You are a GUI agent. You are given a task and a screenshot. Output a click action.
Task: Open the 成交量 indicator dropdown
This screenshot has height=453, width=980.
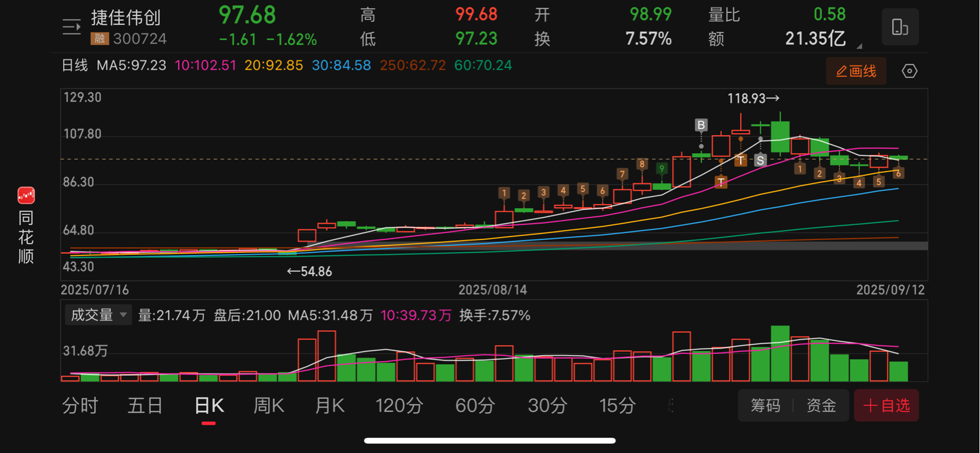98,315
